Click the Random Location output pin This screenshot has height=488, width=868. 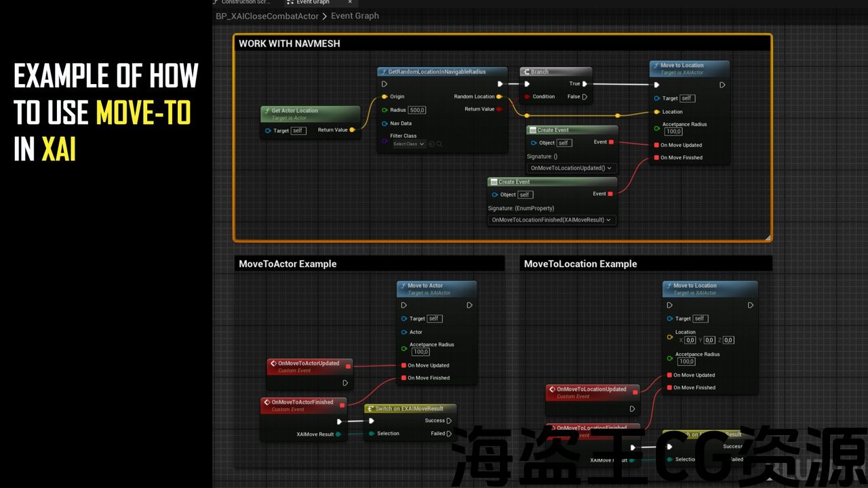500,97
